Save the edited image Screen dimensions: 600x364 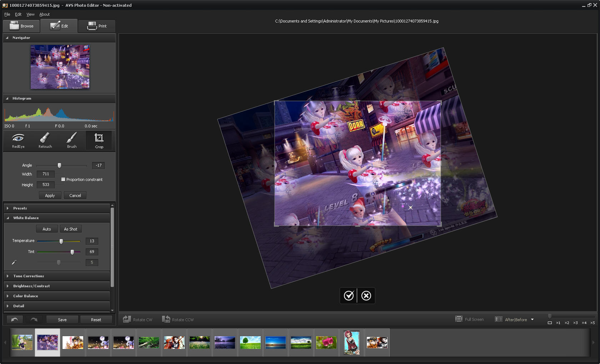point(62,320)
